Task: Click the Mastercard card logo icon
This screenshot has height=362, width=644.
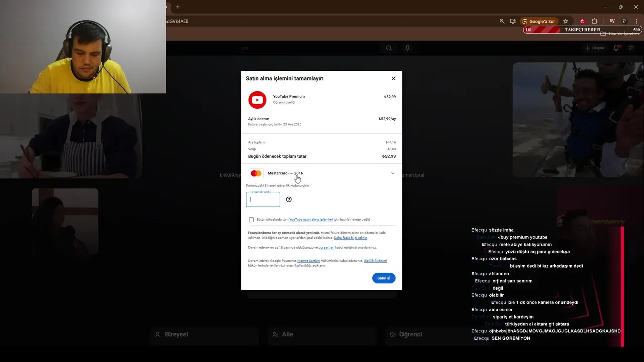Action: pos(256,173)
